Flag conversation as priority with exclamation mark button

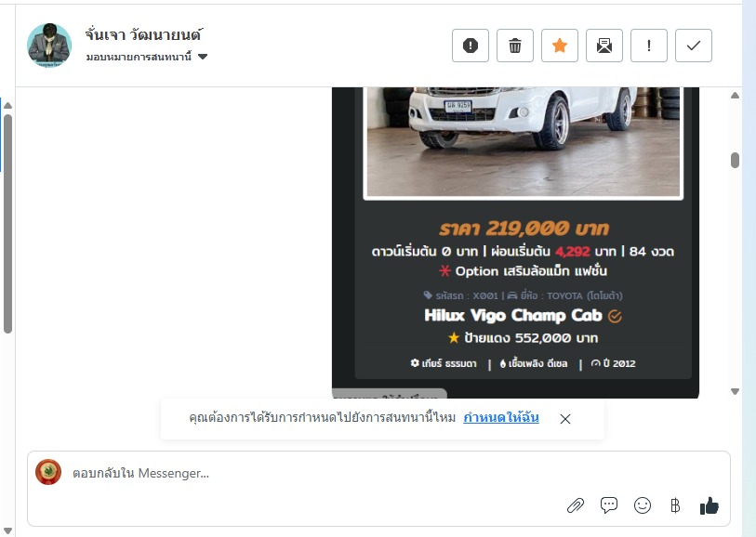(648, 46)
